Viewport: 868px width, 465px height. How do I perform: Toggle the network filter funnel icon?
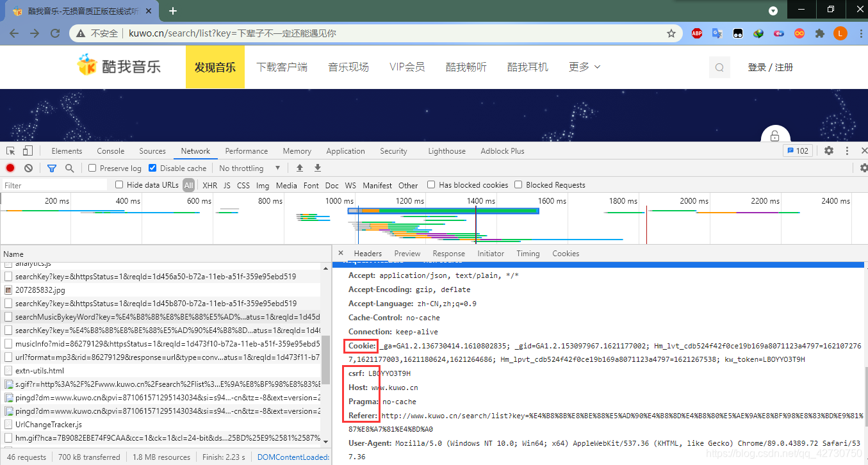tap(52, 168)
